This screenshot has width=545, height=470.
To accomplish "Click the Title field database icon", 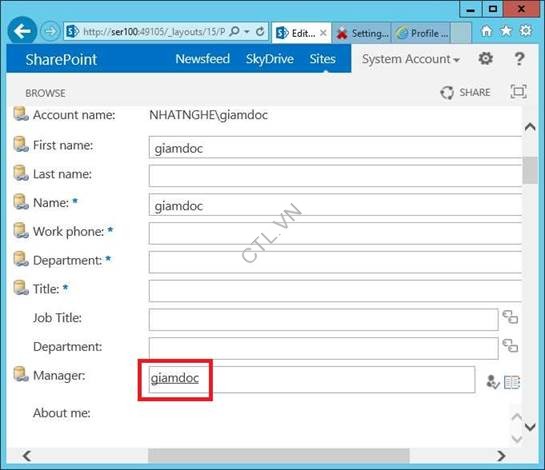I will click(x=21, y=288).
